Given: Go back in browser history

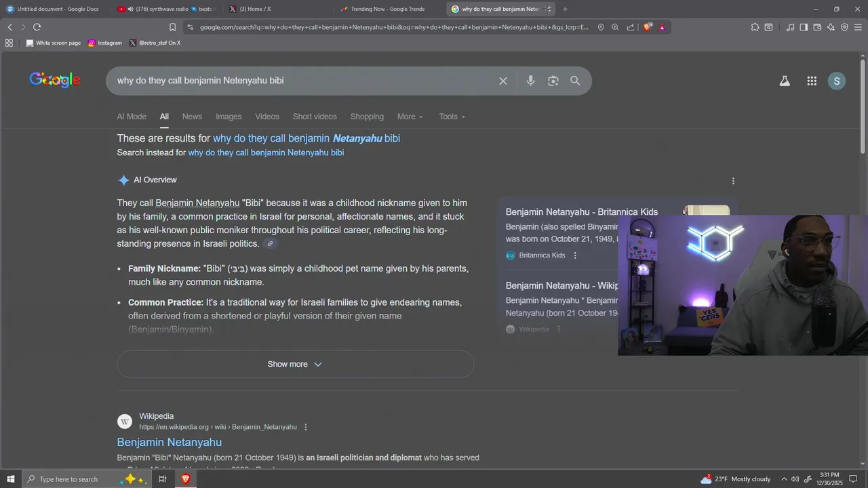Looking at the screenshot, I should click(9, 27).
